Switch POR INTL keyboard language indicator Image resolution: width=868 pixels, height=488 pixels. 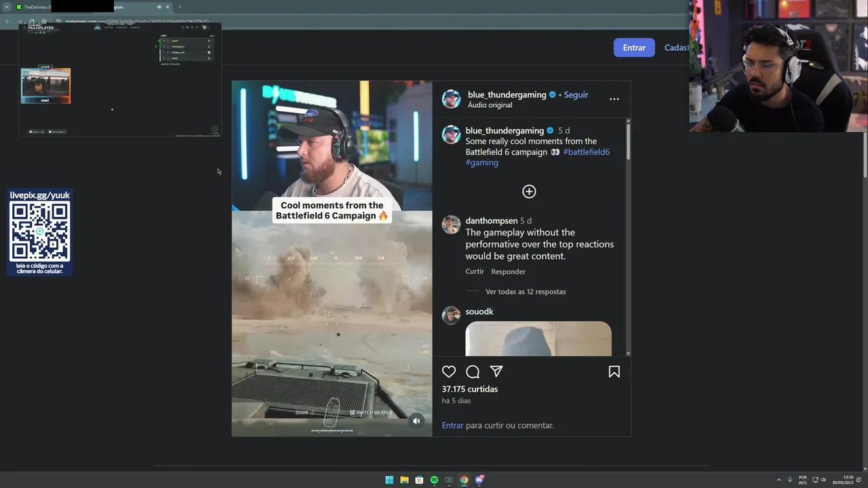(x=803, y=480)
